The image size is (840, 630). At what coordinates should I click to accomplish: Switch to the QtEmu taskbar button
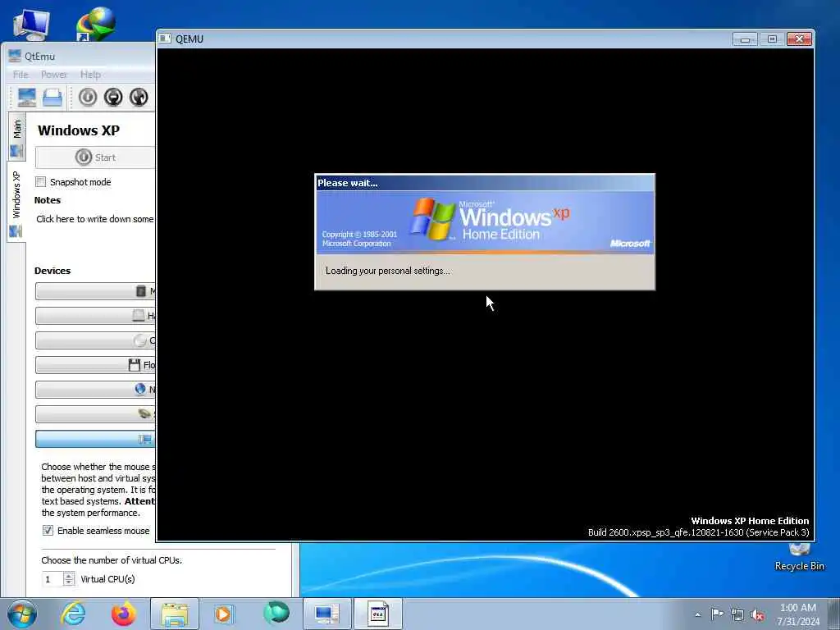pos(326,614)
